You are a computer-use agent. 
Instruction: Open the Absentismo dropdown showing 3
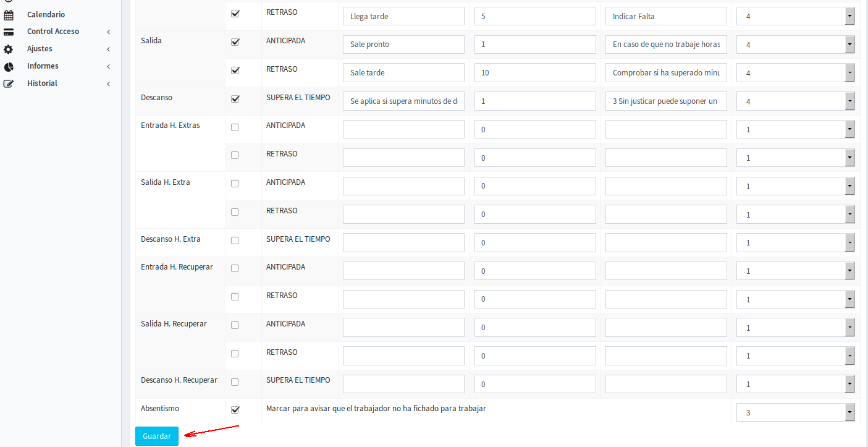(796, 412)
